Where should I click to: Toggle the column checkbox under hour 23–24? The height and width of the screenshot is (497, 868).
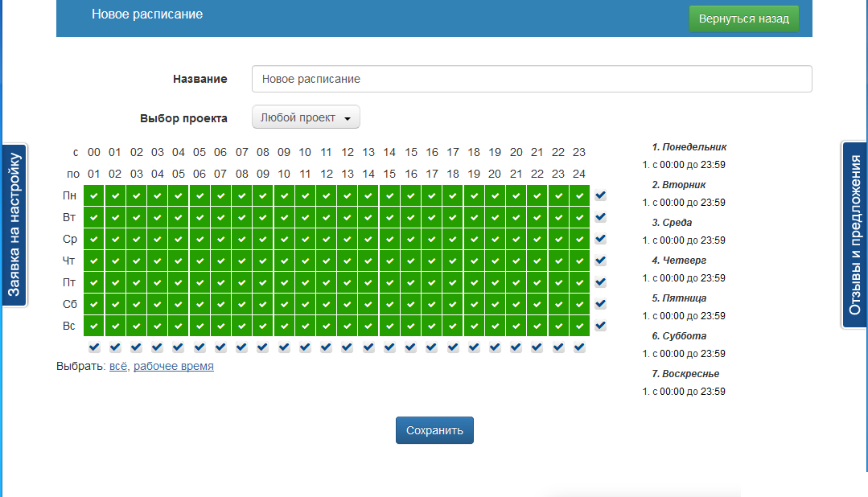click(x=579, y=347)
